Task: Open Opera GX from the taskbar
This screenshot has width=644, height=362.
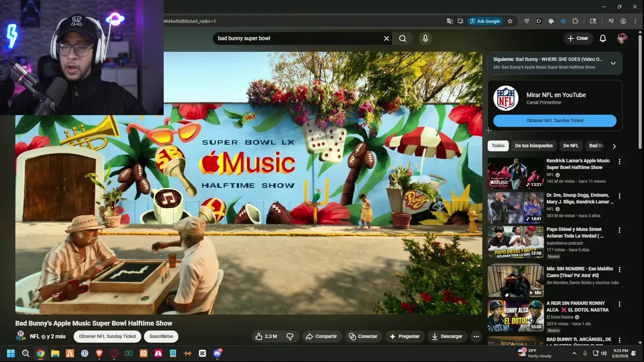Action: tap(114, 353)
